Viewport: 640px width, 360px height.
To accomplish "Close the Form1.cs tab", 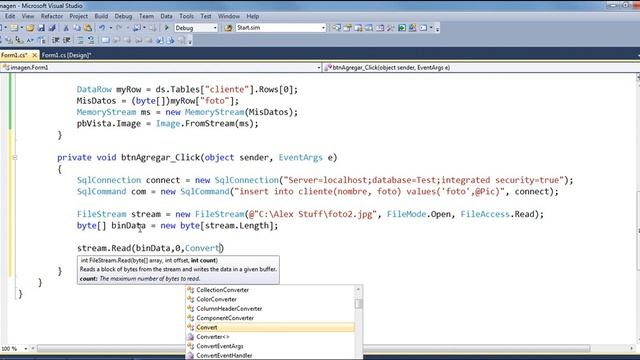I will tap(35, 55).
